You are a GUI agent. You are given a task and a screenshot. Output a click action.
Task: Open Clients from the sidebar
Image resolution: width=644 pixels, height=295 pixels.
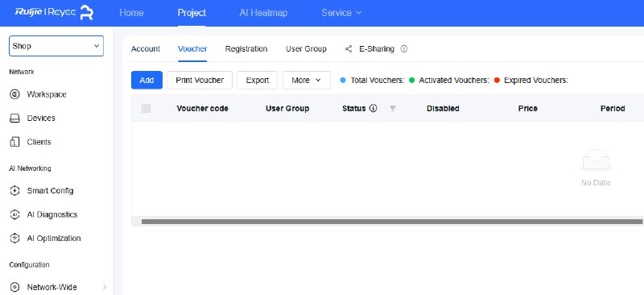[39, 142]
